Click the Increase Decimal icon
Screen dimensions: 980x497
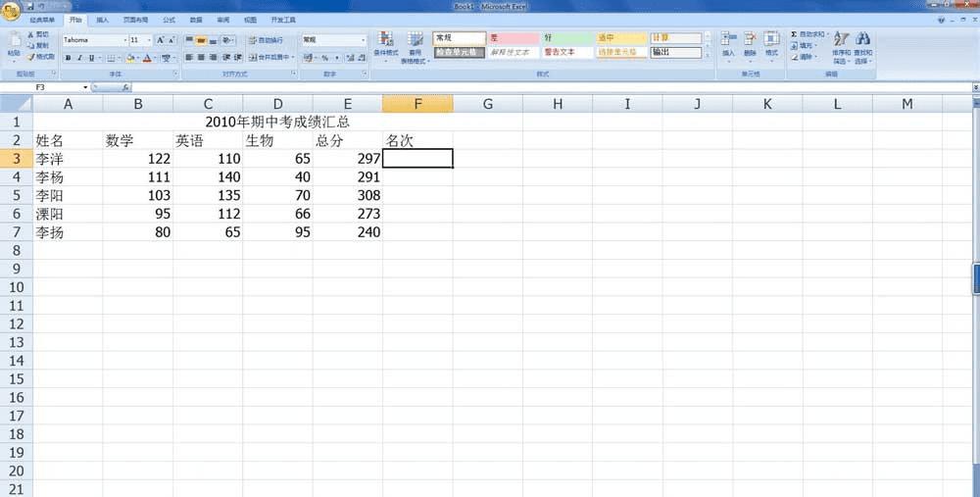350,58
